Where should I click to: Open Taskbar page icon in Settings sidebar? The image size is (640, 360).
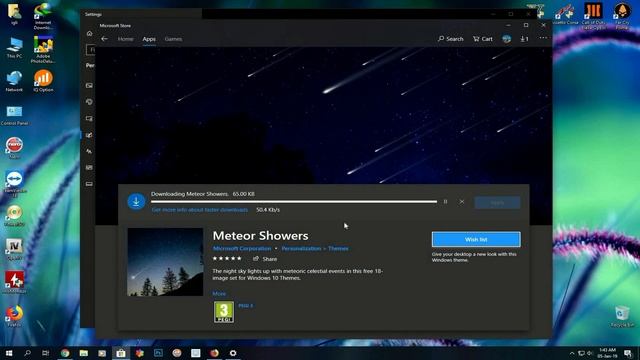tap(89, 184)
